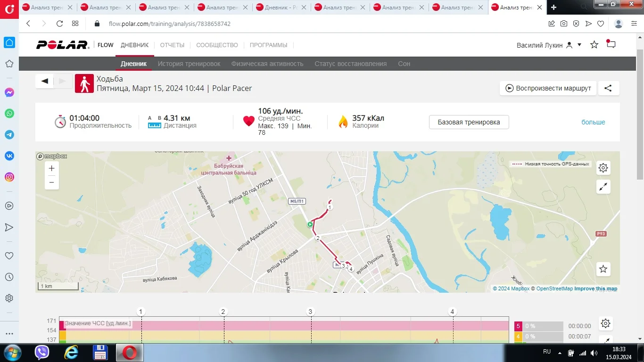Click the zone 4 color swatch

coord(518,337)
